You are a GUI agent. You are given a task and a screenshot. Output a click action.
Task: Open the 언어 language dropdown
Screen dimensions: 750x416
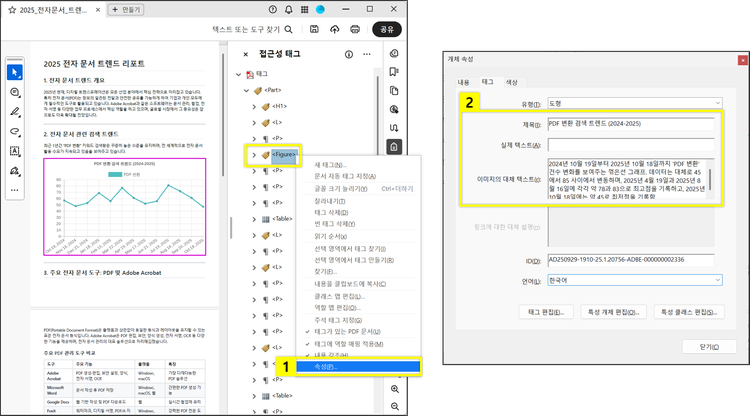635,280
